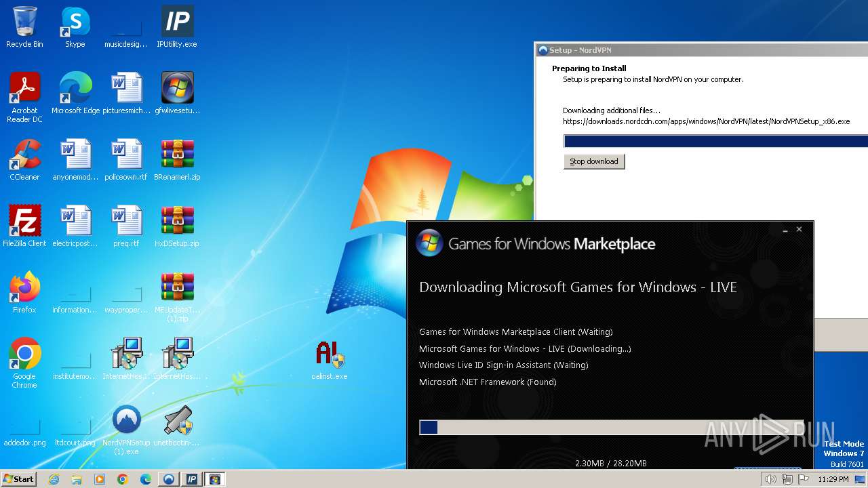
Task: Select the oalinst.exe desktop icon
Action: click(x=330, y=359)
